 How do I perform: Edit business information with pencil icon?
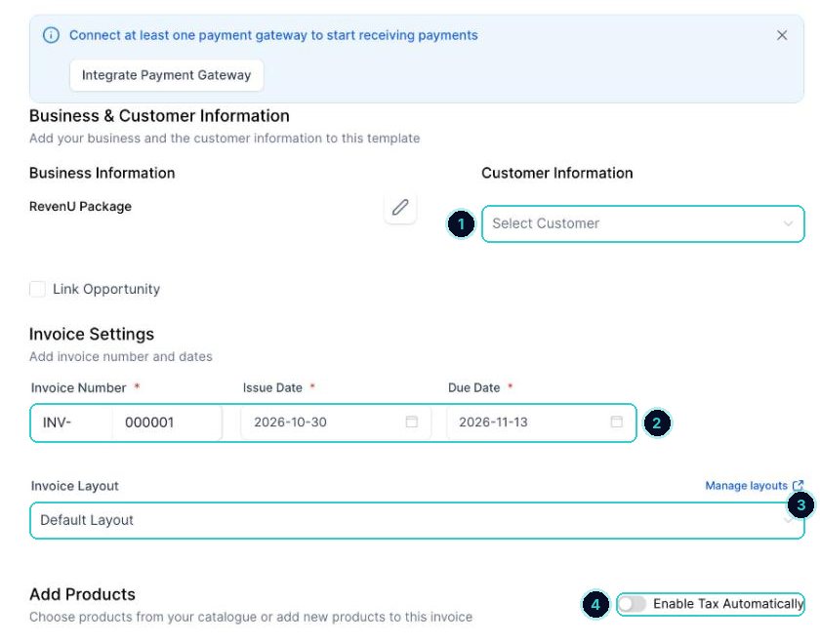coord(400,208)
